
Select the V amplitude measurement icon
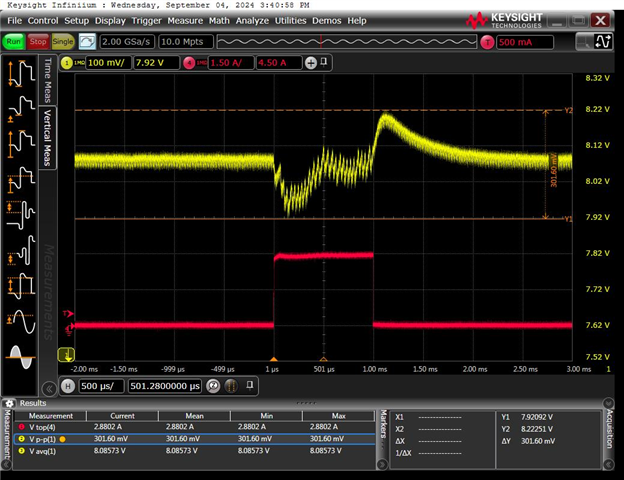21,180
